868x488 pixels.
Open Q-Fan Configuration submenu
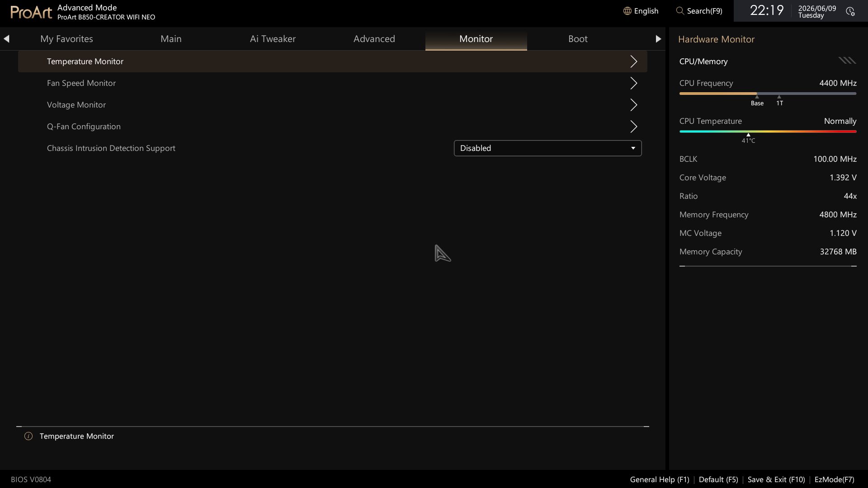tap(333, 127)
